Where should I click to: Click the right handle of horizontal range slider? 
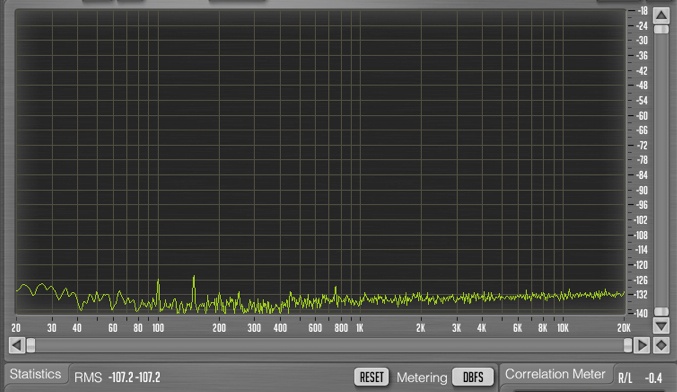[628, 345]
